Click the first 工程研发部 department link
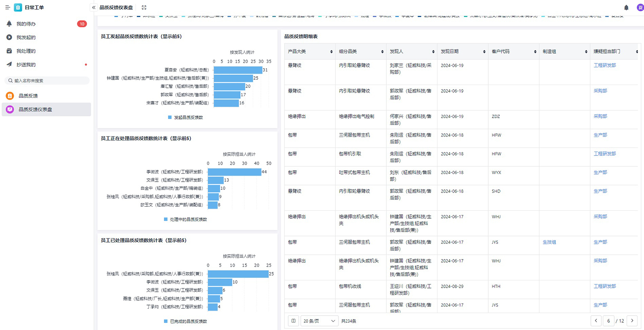644x330 pixels. click(605, 65)
